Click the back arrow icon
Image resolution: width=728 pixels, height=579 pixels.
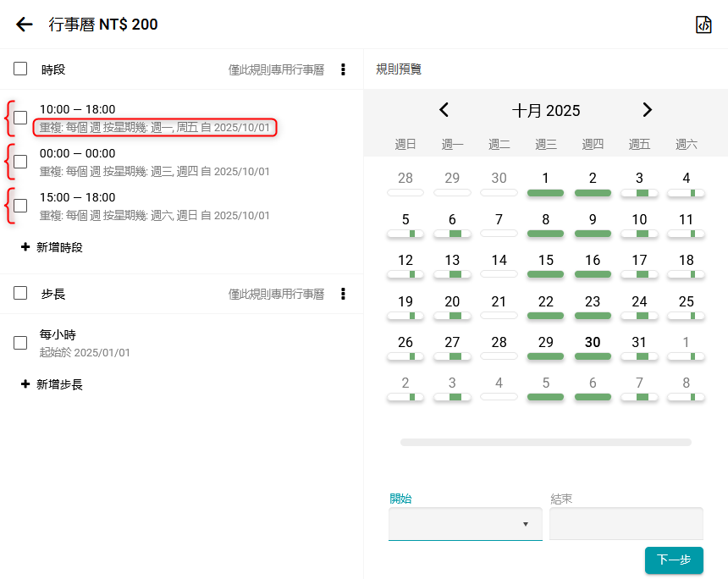pyautogui.click(x=25, y=25)
